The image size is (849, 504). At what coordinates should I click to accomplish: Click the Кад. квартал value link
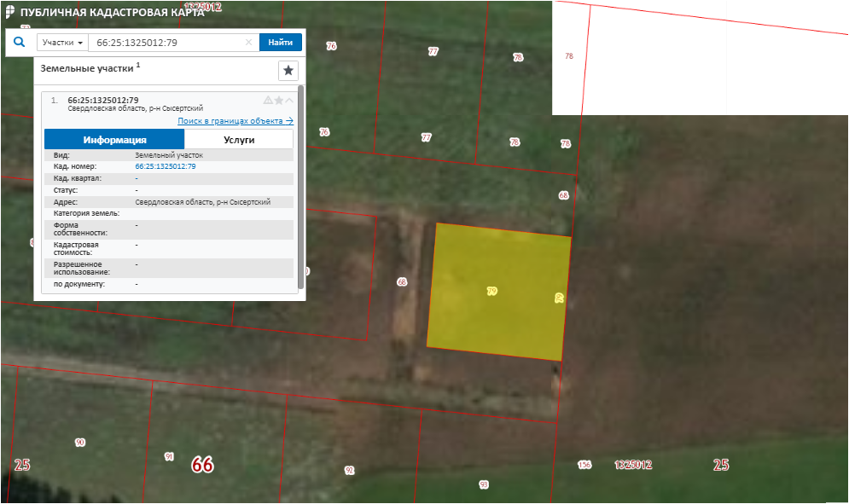(137, 178)
